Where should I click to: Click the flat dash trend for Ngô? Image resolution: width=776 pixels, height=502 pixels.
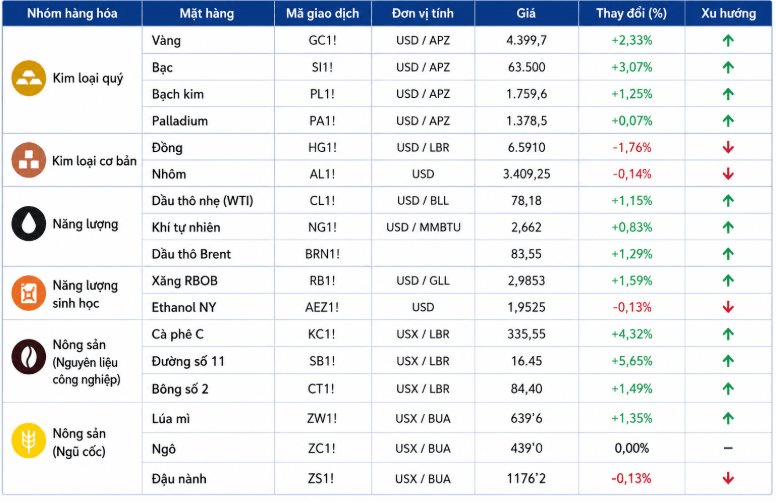pyautogui.click(x=728, y=448)
